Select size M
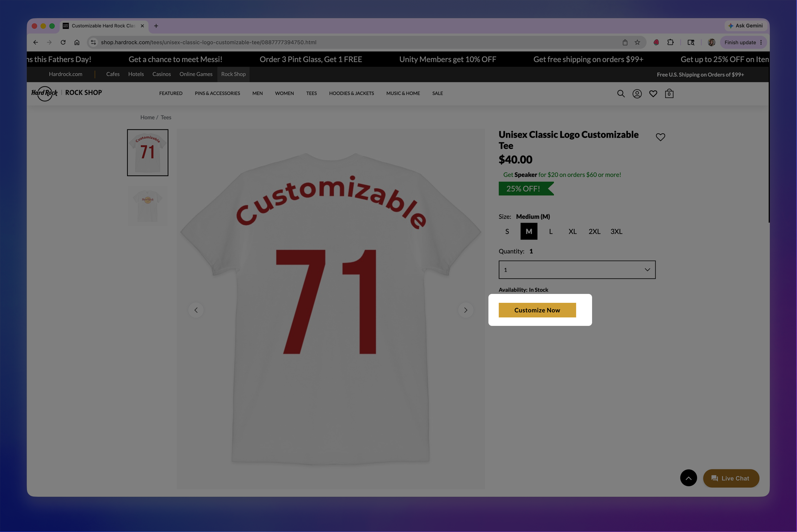 pos(529,231)
